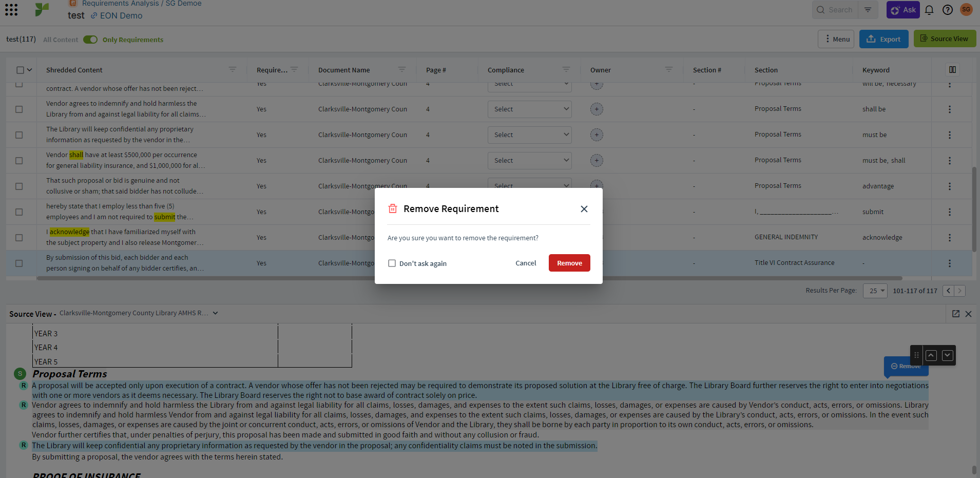Add owner for 'Vendor shall have at least' row
This screenshot has width=980, height=478.
click(x=597, y=160)
